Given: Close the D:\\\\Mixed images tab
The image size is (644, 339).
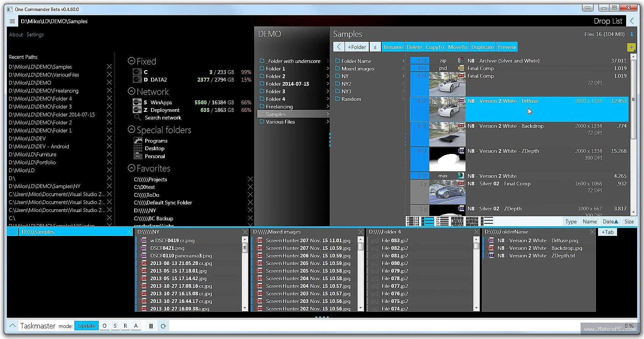Looking at the screenshot, I should pyautogui.click(x=361, y=232).
